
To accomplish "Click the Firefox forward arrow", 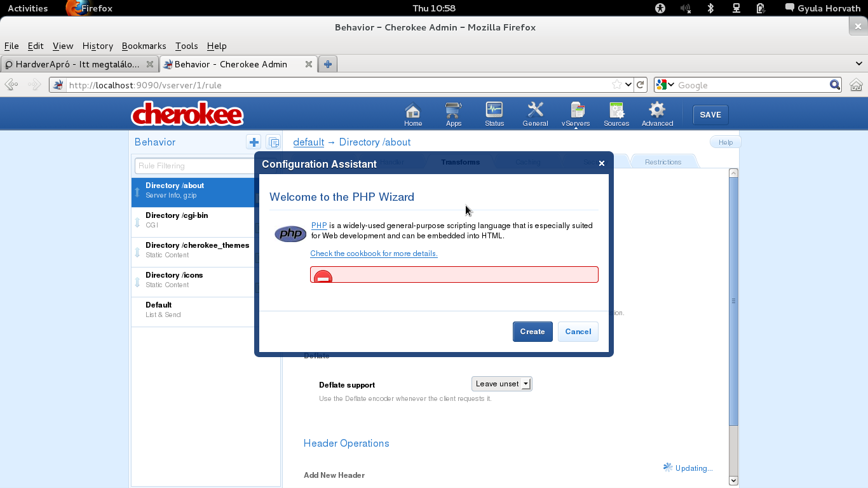I will coord(34,85).
